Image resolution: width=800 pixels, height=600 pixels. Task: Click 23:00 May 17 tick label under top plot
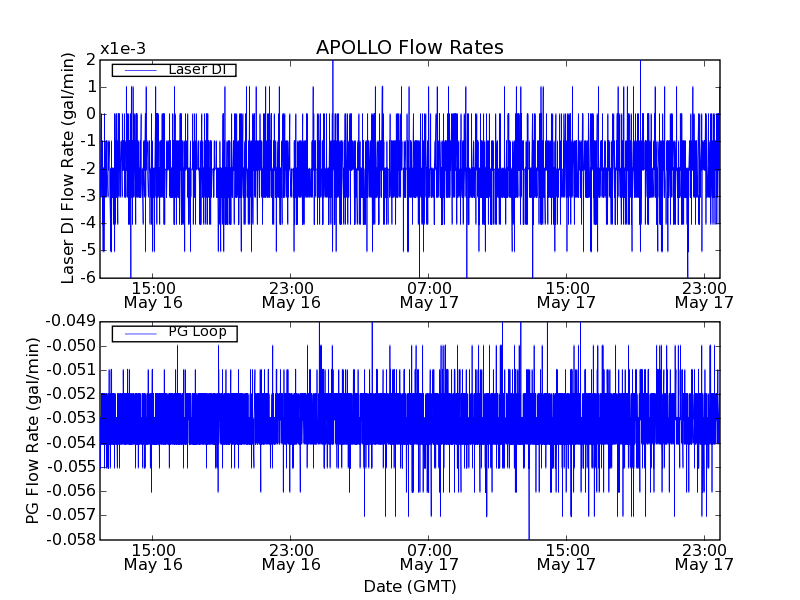[x=704, y=294]
